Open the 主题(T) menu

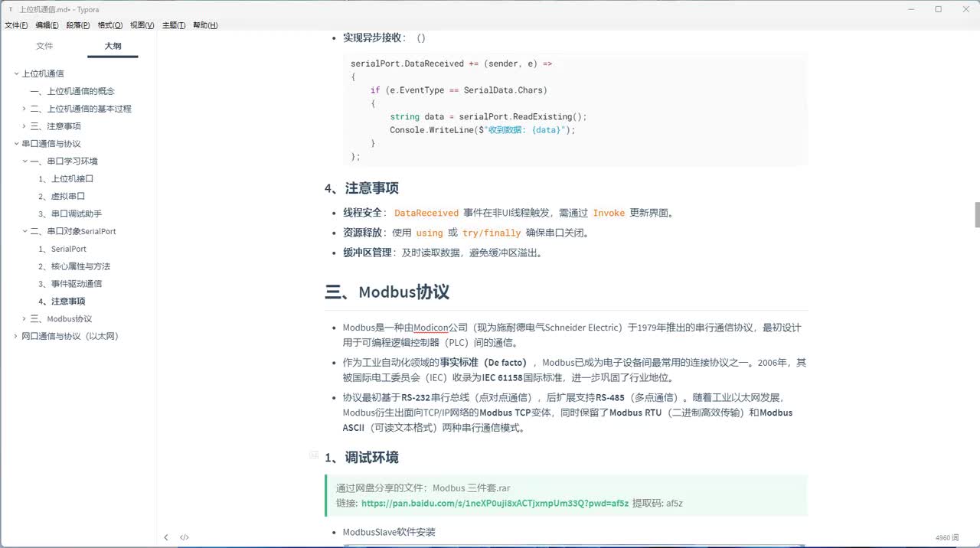coord(174,25)
